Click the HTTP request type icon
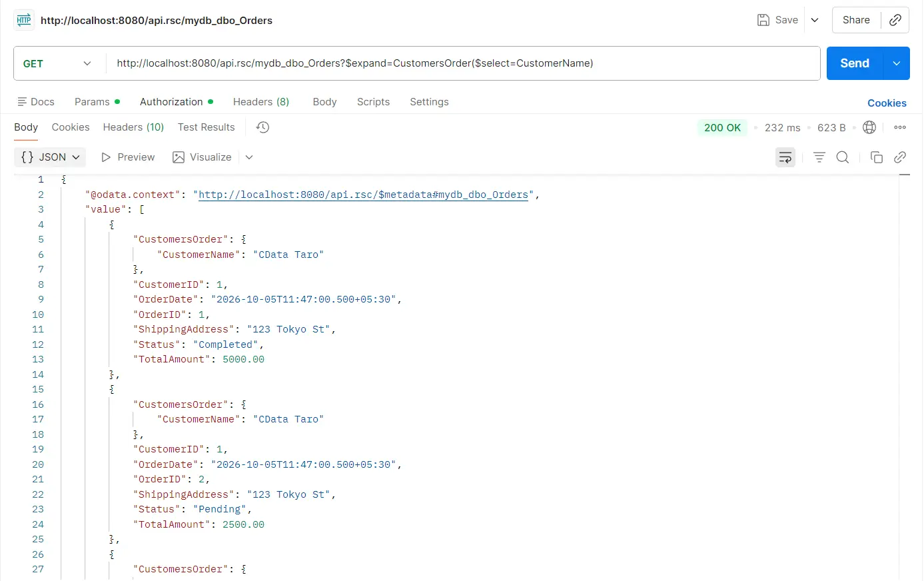Screen dimensions: 924x581 click(x=24, y=20)
